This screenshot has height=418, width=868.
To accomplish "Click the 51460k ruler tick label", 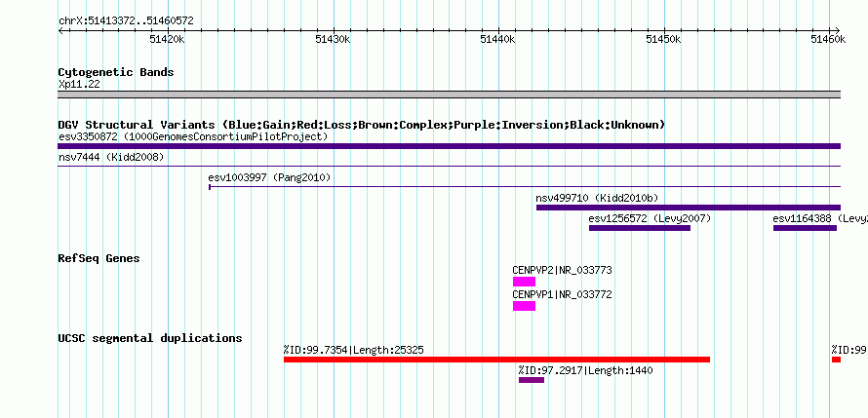I will (x=829, y=39).
